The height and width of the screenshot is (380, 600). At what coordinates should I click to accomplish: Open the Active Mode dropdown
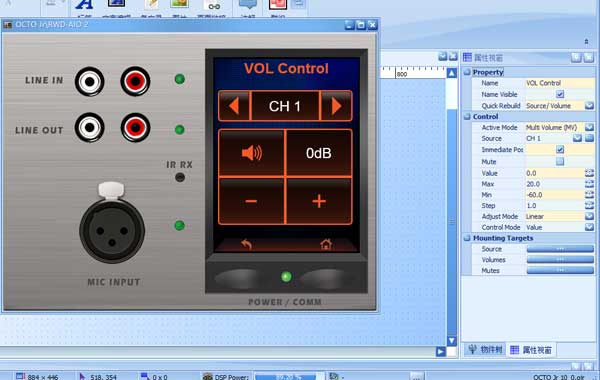[589, 127]
